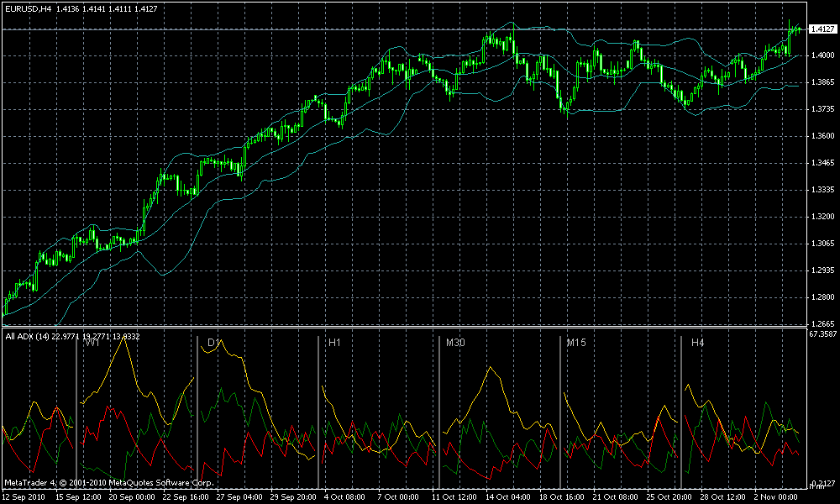Image resolution: width=840 pixels, height=504 pixels.
Task: Click the 4 Oct 08:00 time axis label
Action: coord(344,497)
